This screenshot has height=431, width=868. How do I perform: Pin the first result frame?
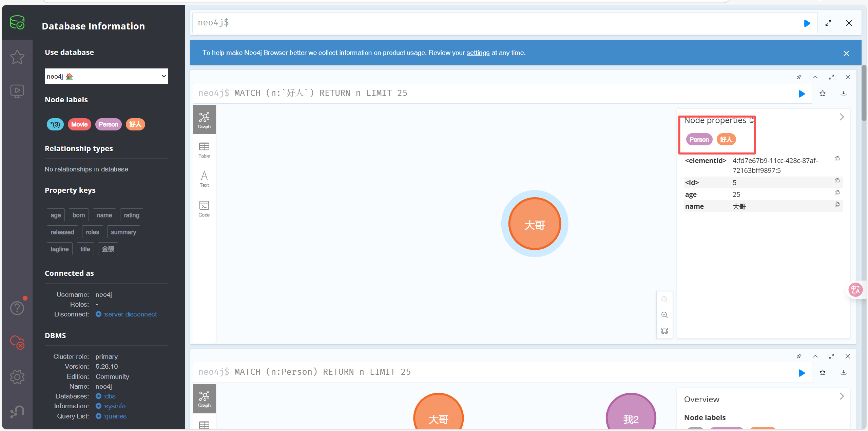tap(799, 77)
